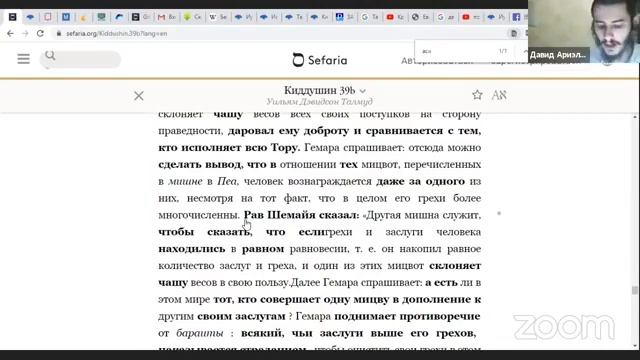Open the Киддушин 39b table of contents
This screenshot has width=640, height=360.
tap(320, 90)
